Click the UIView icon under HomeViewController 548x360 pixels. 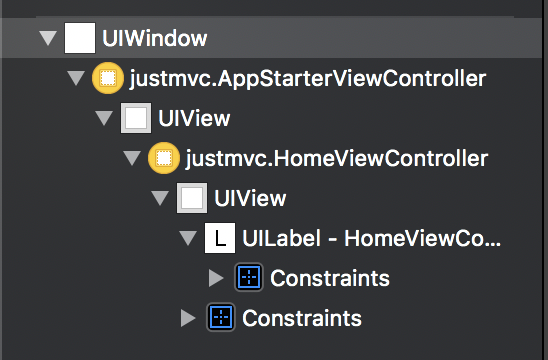192,198
